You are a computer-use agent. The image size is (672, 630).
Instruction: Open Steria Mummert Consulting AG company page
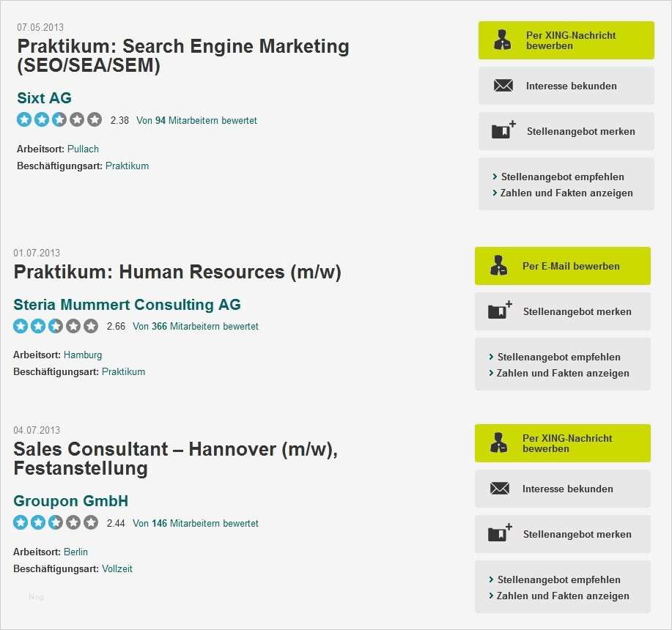pos(127,305)
